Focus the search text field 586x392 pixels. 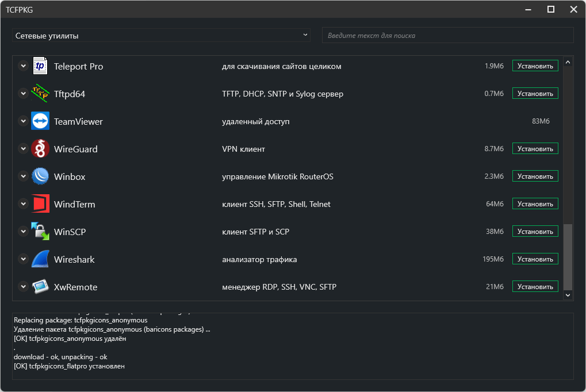pyautogui.click(x=447, y=36)
